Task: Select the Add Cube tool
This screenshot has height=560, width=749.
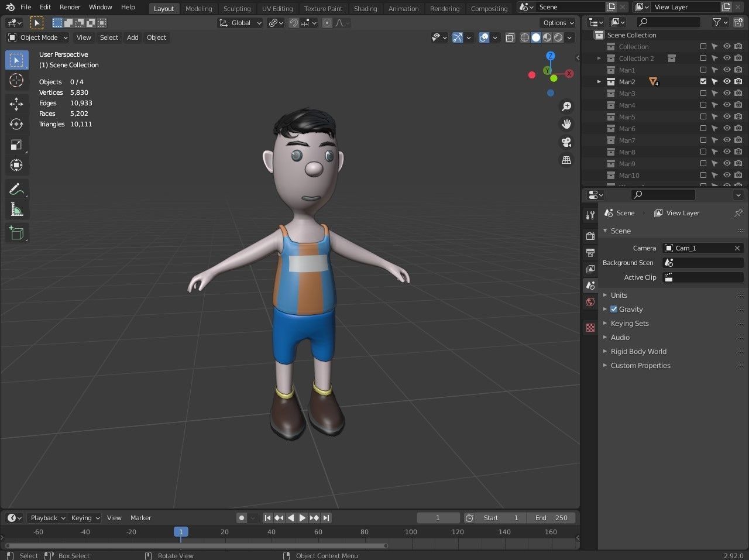Action: pos(16,233)
